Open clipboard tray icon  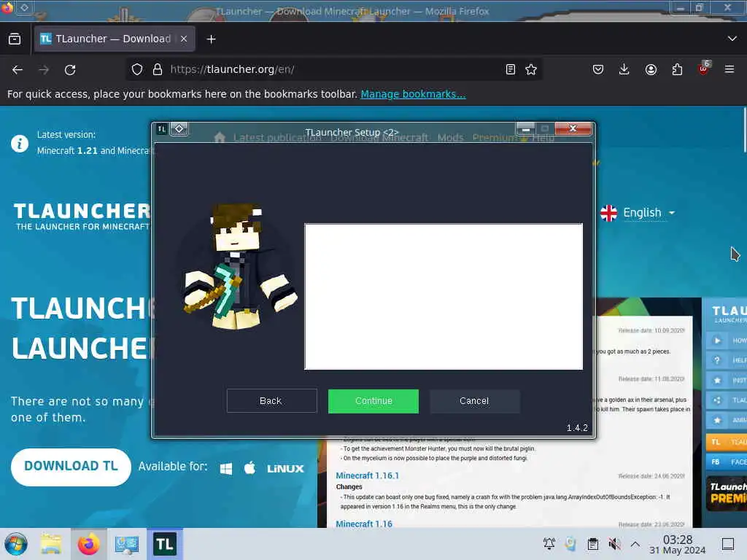(592, 543)
